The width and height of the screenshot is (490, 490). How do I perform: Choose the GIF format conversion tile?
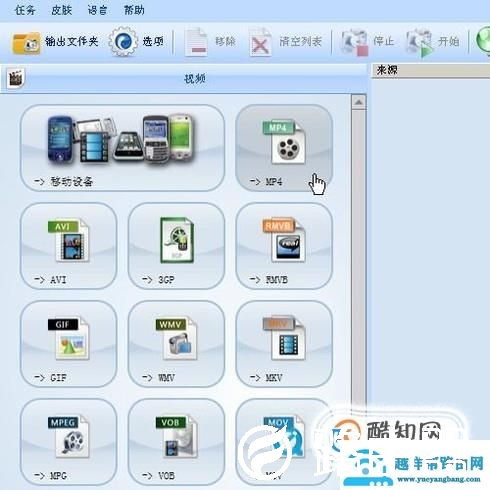tap(69, 344)
